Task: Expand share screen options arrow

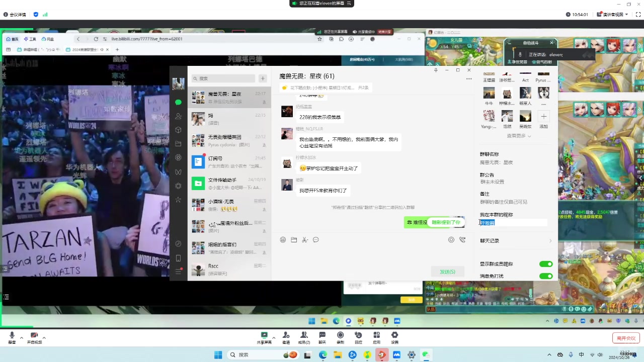Action: 274,337
